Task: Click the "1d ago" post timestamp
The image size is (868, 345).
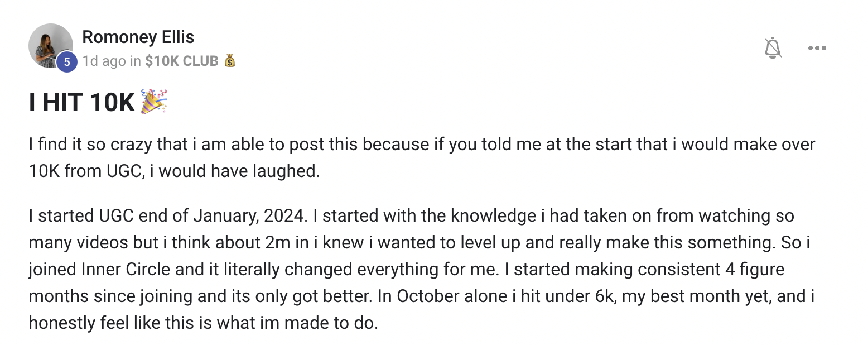Action: coord(104,61)
